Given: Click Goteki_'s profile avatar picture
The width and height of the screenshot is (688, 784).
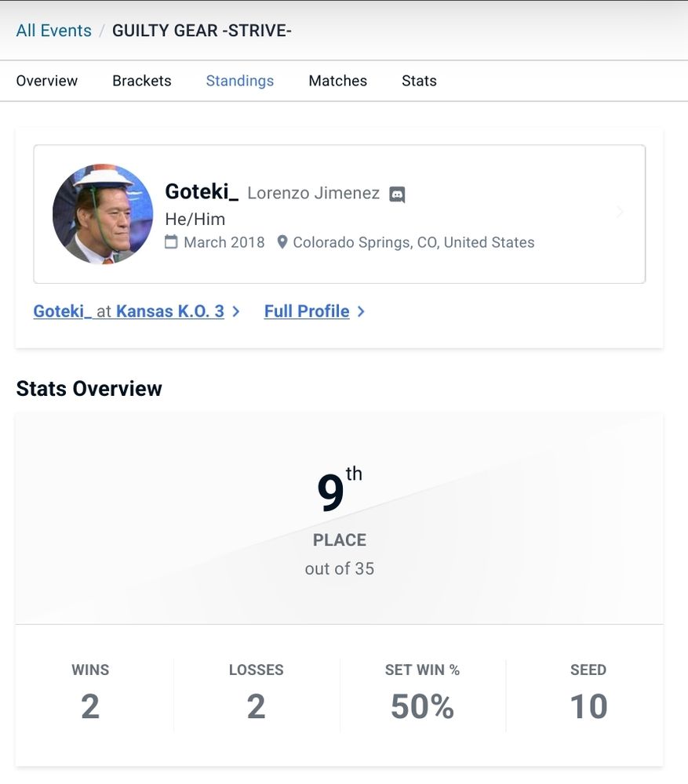Looking at the screenshot, I should (x=103, y=214).
